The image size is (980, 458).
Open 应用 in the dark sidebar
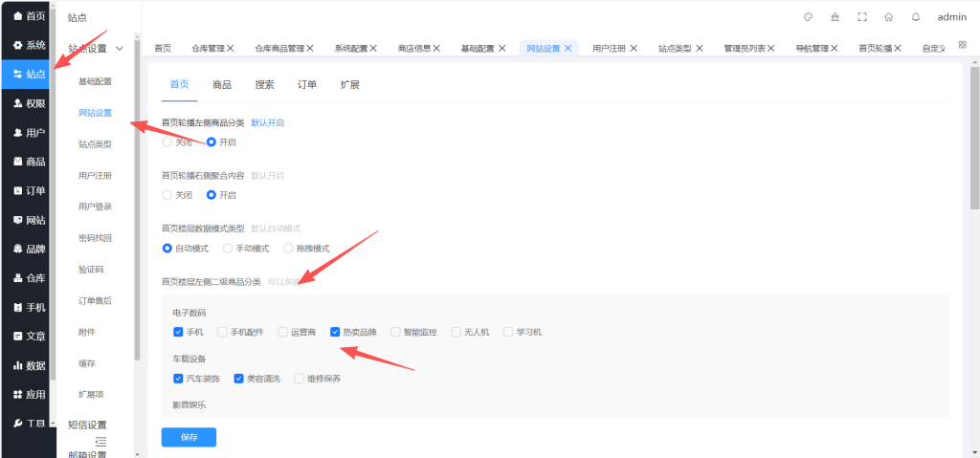(x=29, y=394)
